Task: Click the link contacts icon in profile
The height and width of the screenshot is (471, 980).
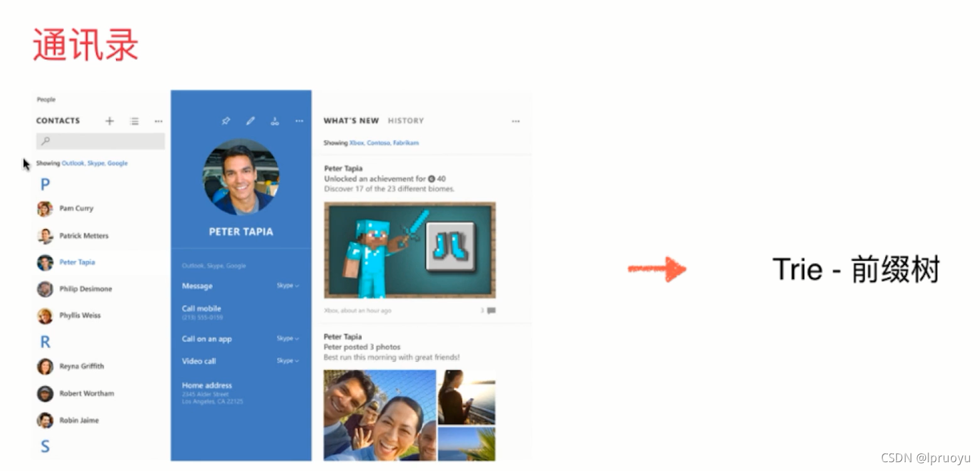Action: 275,121
